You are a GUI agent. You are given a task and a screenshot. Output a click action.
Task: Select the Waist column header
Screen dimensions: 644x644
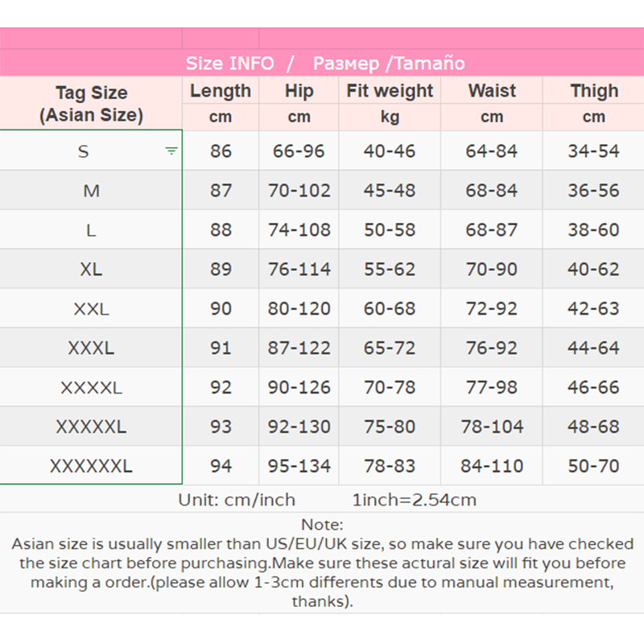492,91
